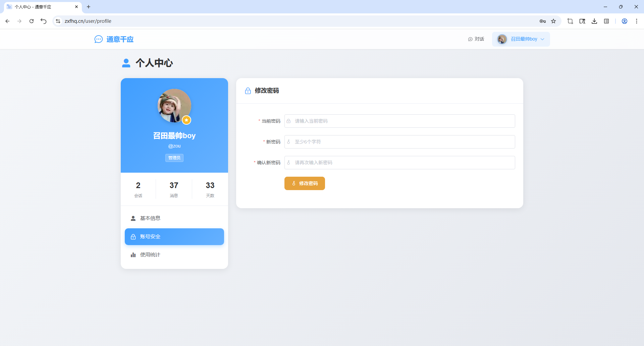Focus the 新密码 input field
The height and width of the screenshot is (346, 644).
[400, 142]
